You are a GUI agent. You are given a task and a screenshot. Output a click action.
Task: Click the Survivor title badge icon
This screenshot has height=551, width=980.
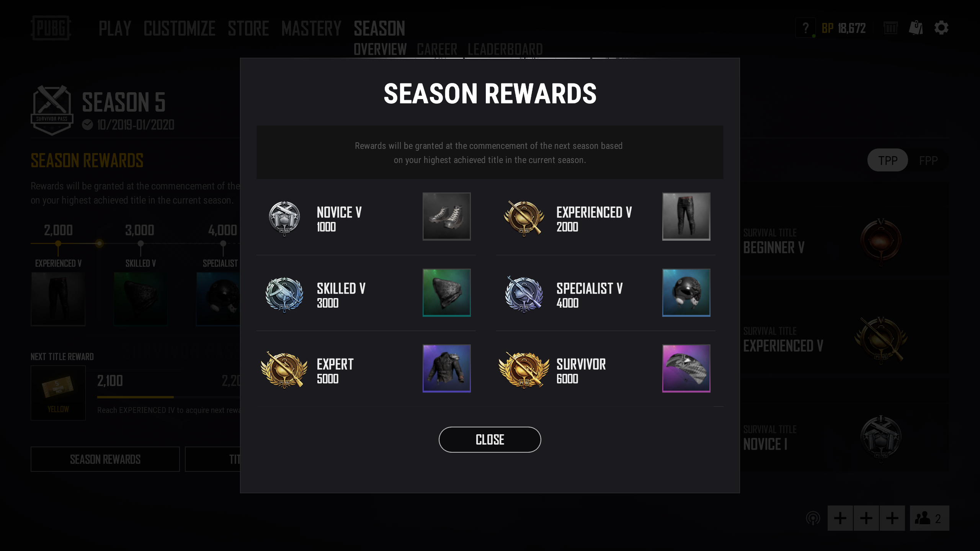[524, 370]
